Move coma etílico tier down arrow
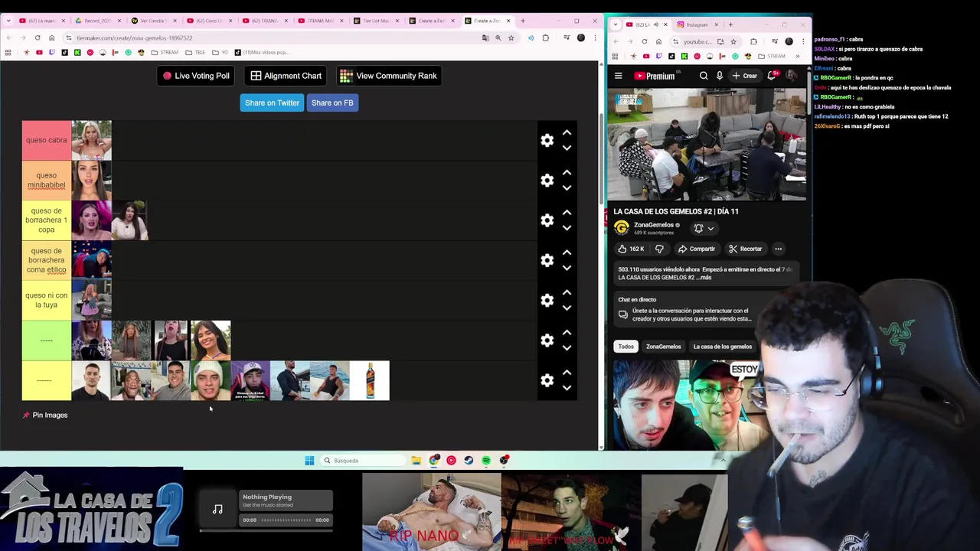The width and height of the screenshot is (980, 551). click(567, 268)
